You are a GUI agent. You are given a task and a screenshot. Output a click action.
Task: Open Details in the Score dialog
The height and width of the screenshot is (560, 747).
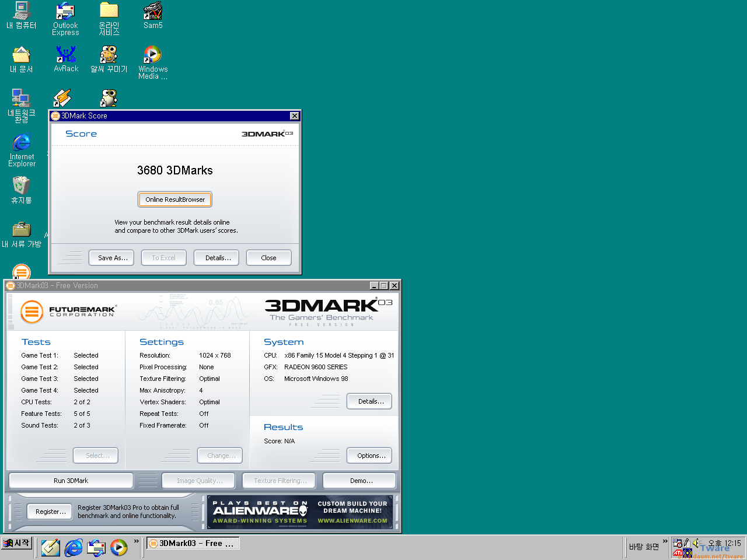pos(218,258)
